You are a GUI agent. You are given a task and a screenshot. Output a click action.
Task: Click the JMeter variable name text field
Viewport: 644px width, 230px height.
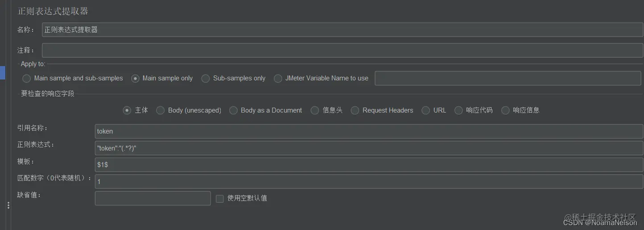click(508, 78)
